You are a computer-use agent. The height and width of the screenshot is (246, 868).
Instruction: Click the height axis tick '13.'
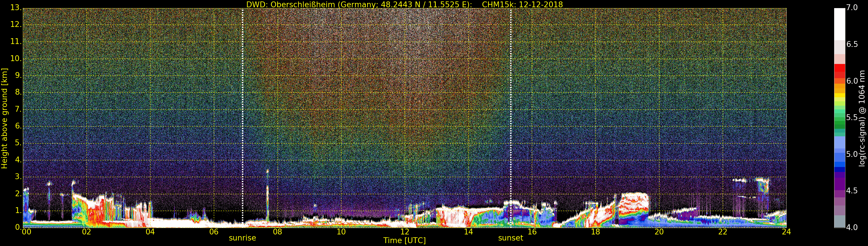click(16, 8)
